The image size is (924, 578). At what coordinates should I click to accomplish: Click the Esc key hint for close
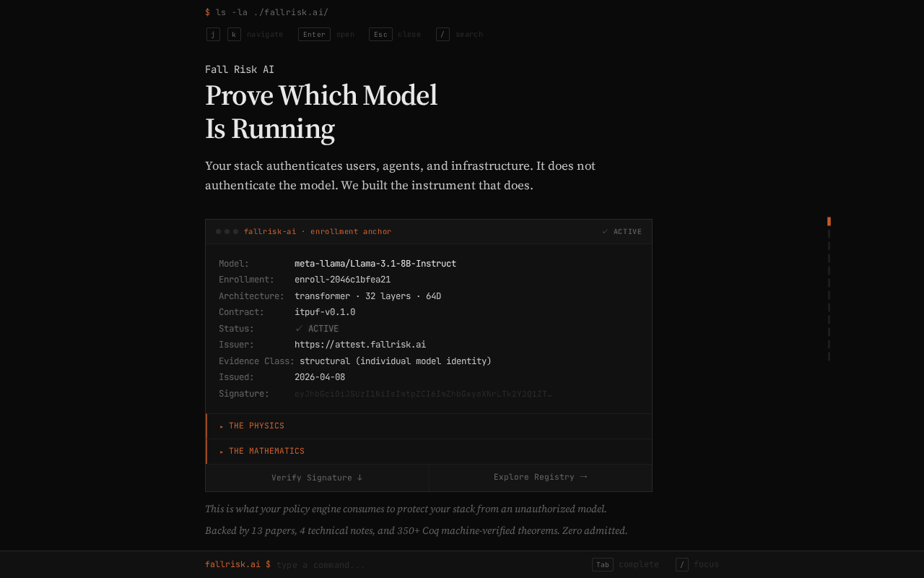click(380, 35)
